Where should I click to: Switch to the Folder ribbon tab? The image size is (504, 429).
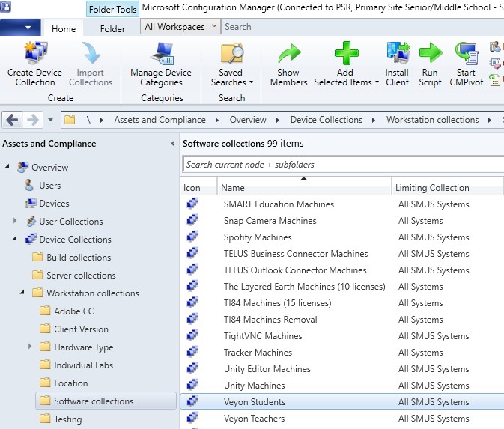click(x=112, y=29)
